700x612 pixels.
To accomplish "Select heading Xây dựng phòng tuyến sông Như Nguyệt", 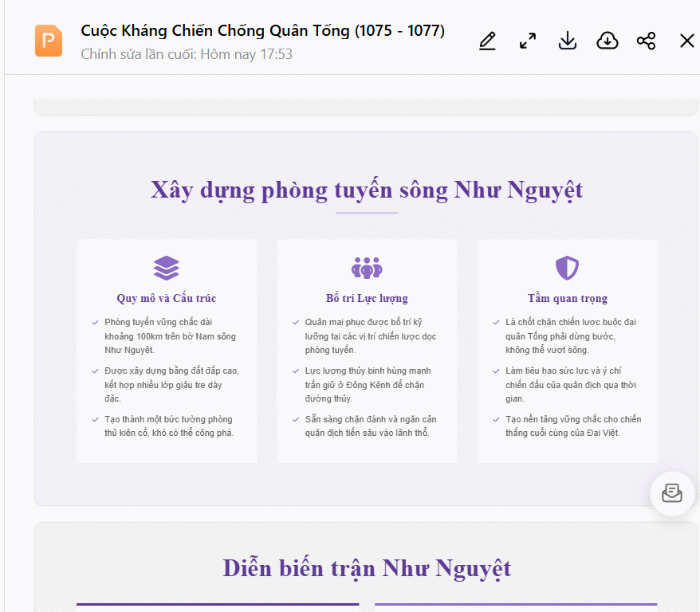I will click(366, 190).
